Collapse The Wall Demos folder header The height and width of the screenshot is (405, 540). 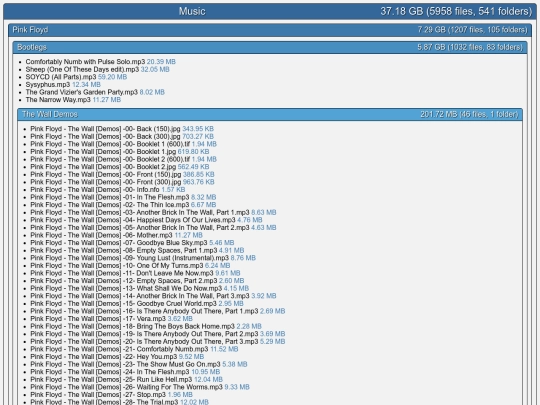(x=270, y=114)
